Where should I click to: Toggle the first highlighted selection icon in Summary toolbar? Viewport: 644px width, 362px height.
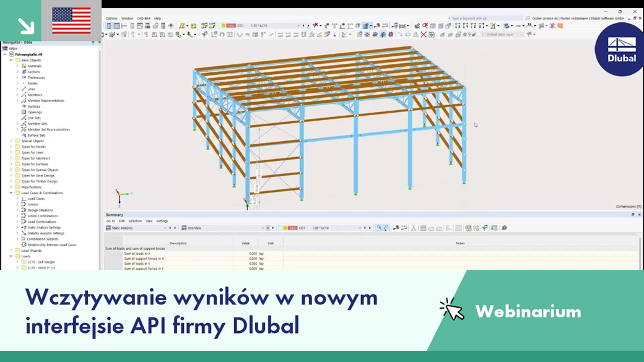pos(379,228)
